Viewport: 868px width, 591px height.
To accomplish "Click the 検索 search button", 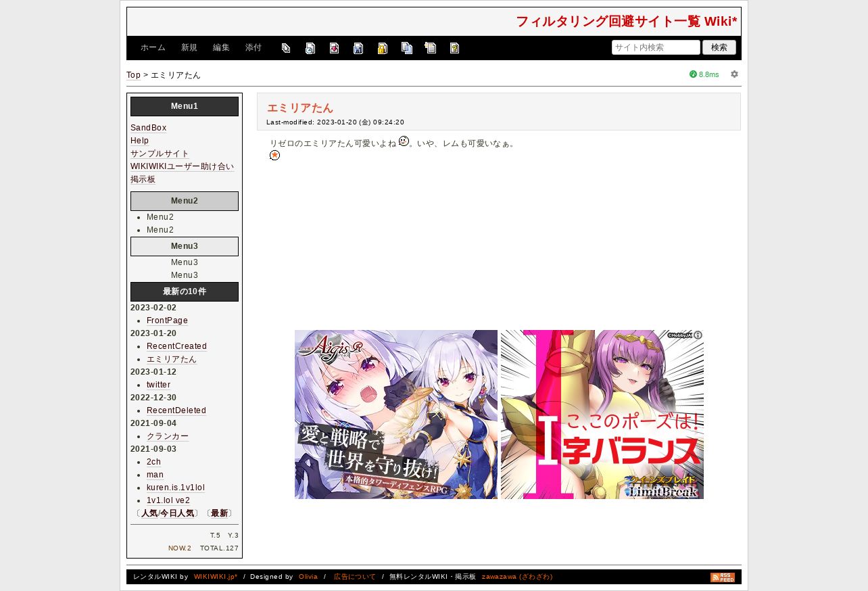I will [x=719, y=47].
